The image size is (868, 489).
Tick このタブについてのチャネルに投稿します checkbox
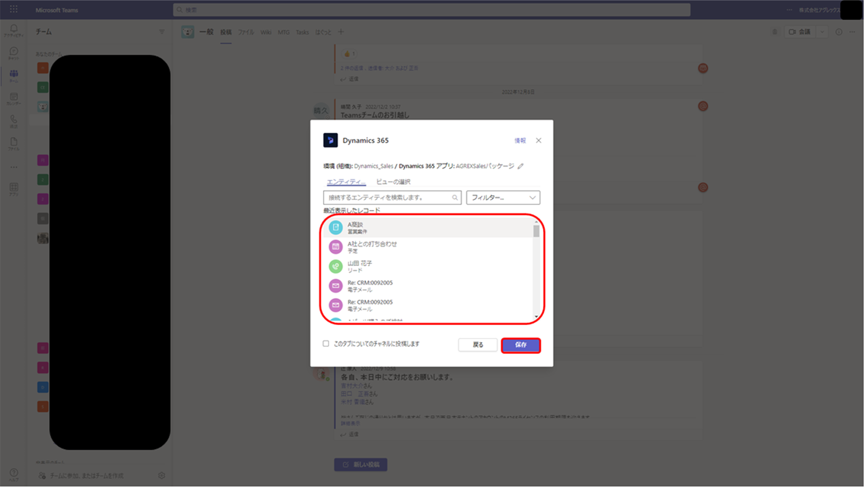326,344
